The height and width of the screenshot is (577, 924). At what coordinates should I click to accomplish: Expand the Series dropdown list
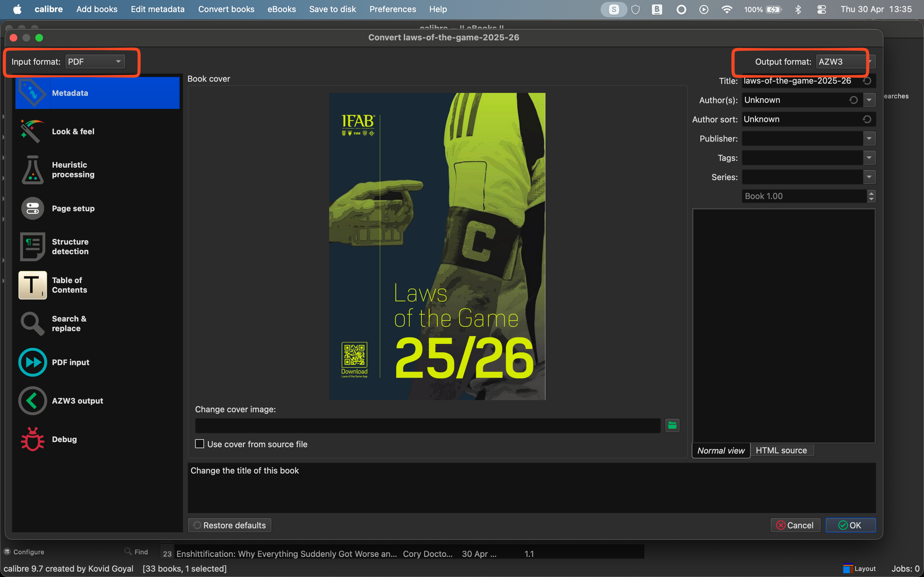click(869, 177)
